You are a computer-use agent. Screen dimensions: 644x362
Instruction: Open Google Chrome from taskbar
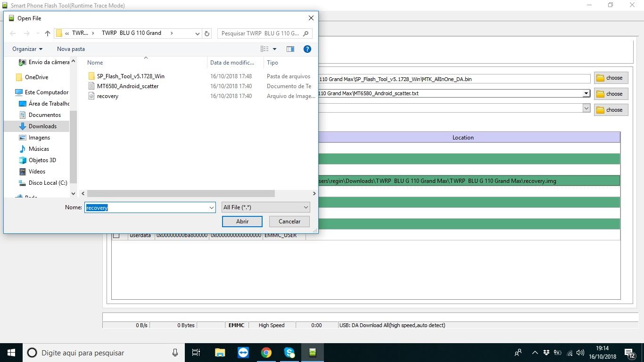coord(266,353)
